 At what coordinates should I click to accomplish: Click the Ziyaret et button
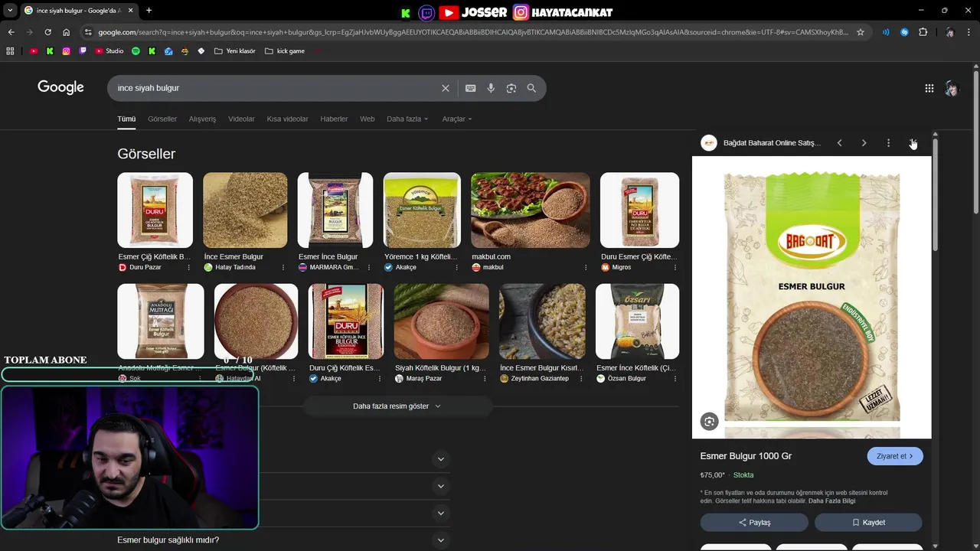coord(895,456)
